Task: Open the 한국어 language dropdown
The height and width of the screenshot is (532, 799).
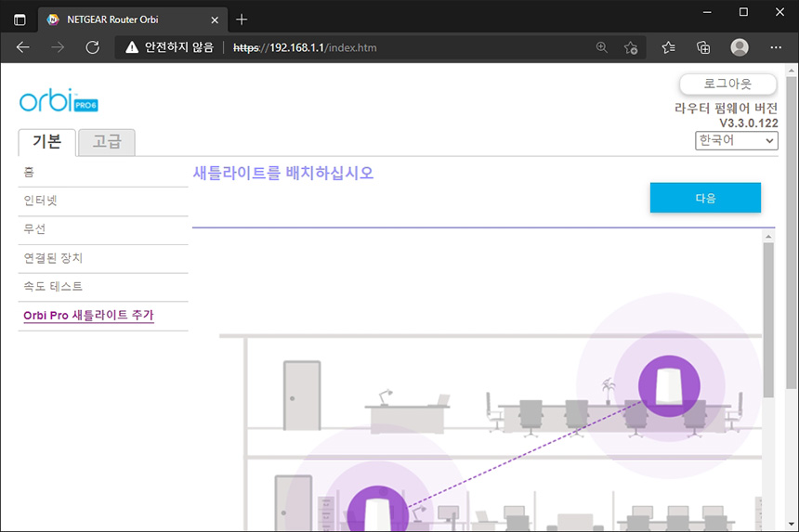Action: (737, 140)
